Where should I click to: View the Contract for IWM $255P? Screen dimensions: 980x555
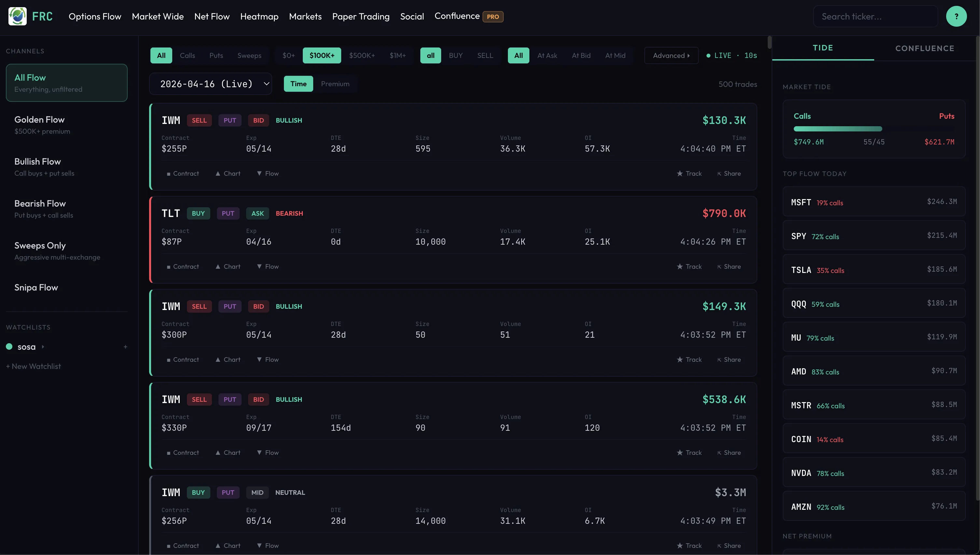click(x=183, y=173)
